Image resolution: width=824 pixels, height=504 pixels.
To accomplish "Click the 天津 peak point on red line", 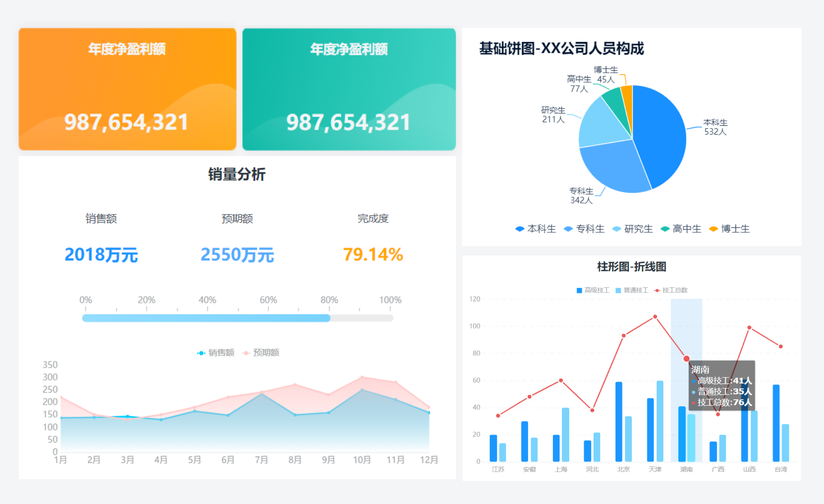I will pos(655,317).
